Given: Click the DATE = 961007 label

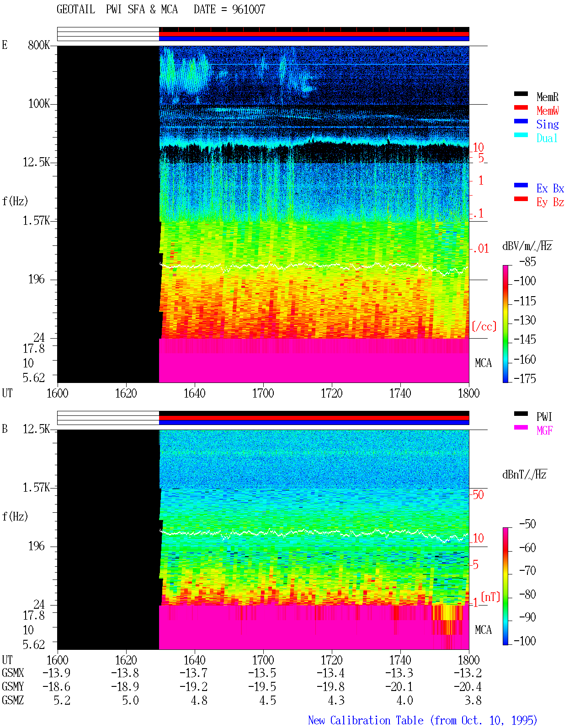Looking at the screenshot, I should (x=229, y=9).
